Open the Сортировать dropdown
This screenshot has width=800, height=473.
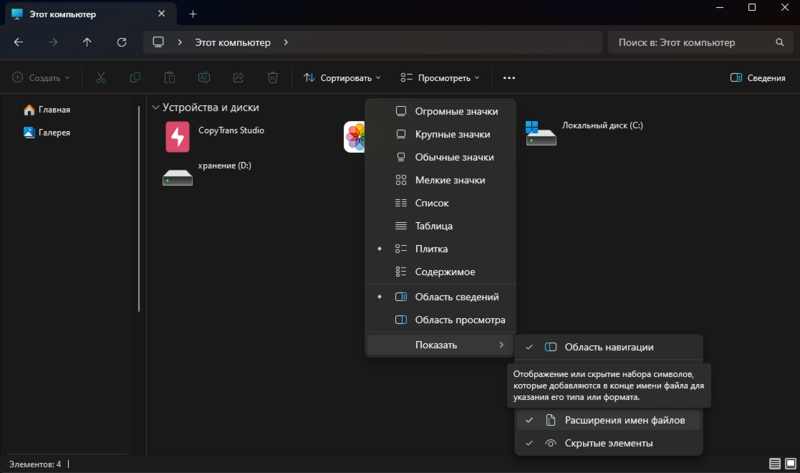click(342, 78)
